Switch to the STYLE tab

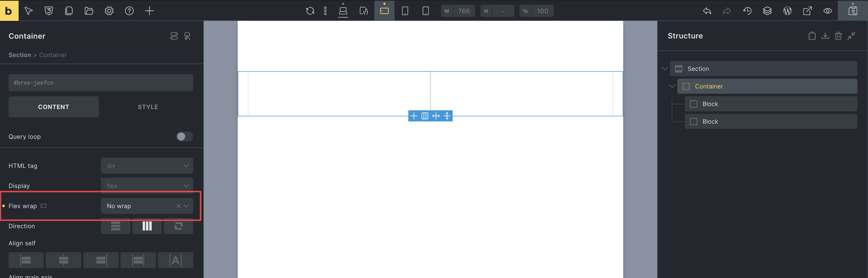pos(148,107)
